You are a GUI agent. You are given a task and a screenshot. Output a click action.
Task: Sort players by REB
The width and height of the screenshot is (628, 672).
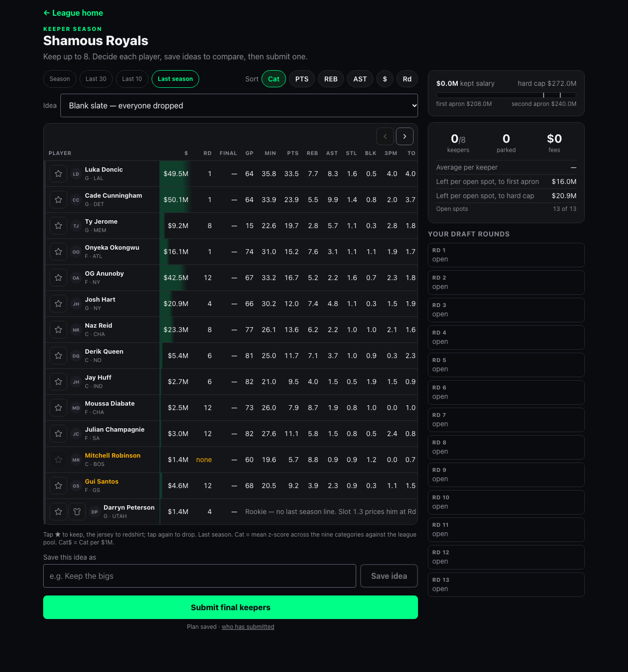pos(331,79)
